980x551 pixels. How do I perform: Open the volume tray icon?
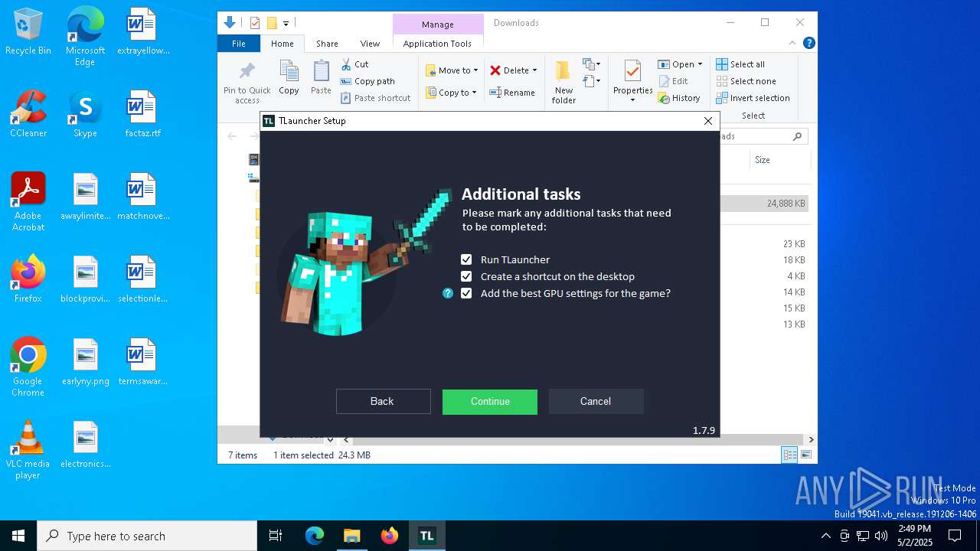point(881,536)
